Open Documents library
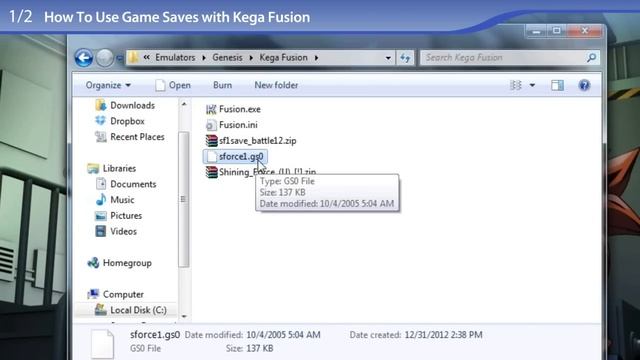The width and height of the screenshot is (640, 360). (x=133, y=184)
